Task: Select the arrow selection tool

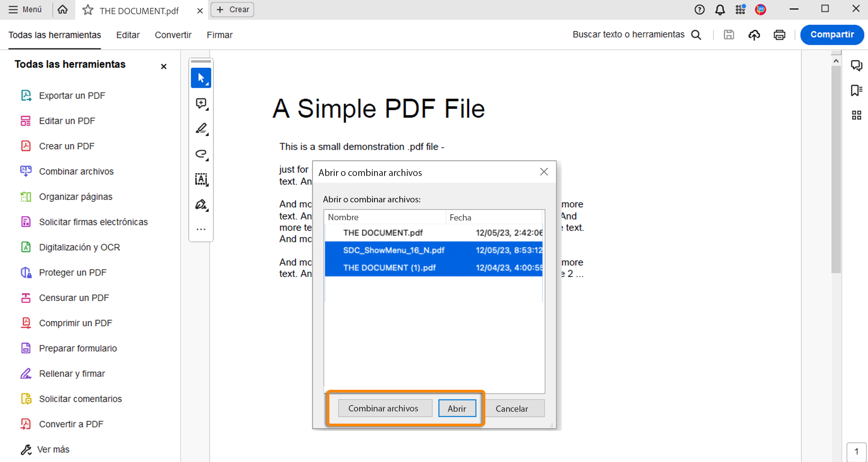Action: [x=201, y=78]
